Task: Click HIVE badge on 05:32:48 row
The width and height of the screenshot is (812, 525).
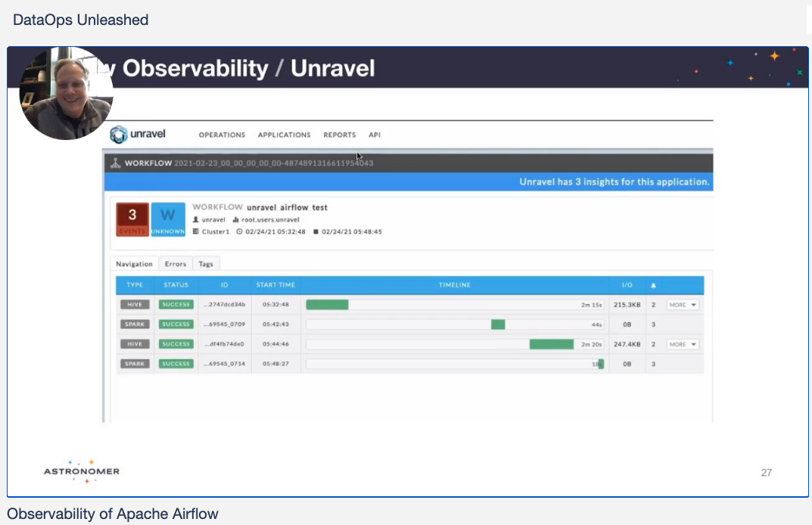Action: tap(135, 304)
